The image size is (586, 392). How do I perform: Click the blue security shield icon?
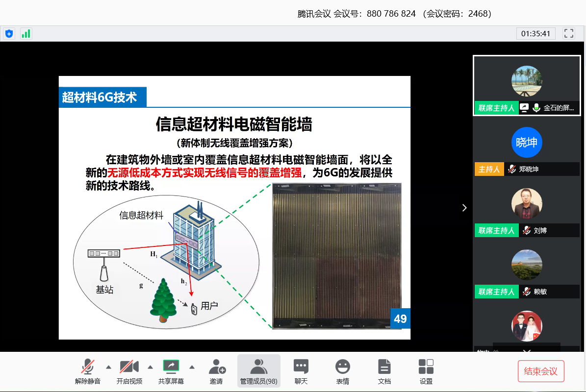pyautogui.click(x=9, y=34)
